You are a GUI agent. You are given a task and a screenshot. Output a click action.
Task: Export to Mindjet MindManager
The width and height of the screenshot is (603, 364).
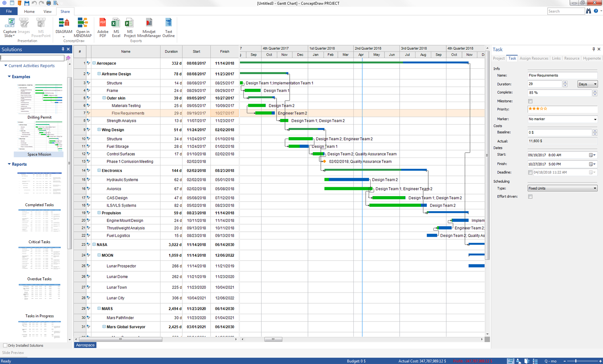pyautogui.click(x=149, y=25)
